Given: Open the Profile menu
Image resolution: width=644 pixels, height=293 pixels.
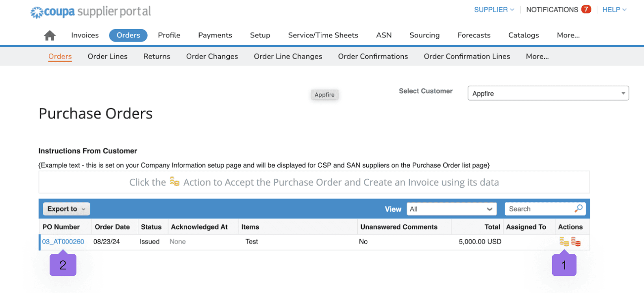Looking at the screenshot, I should point(169,35).
